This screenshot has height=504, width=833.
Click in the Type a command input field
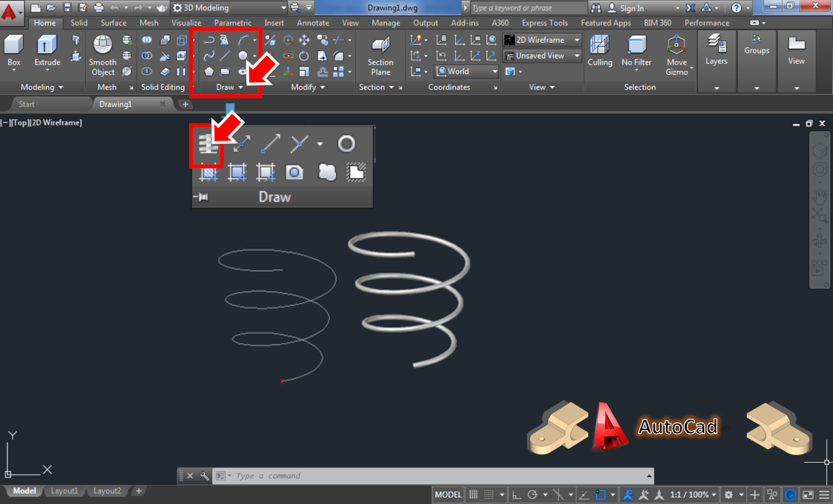tap(364, 475)
